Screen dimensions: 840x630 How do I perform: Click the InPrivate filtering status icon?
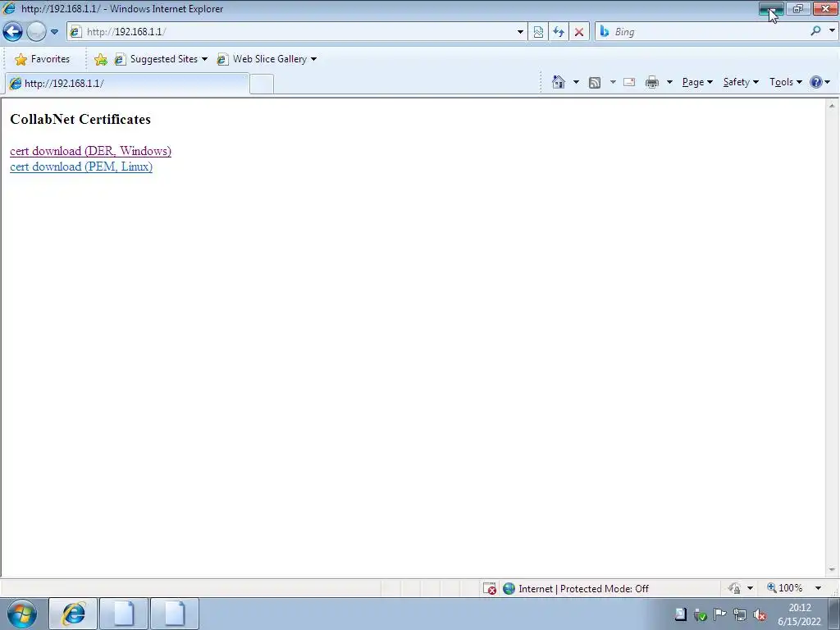734,588
